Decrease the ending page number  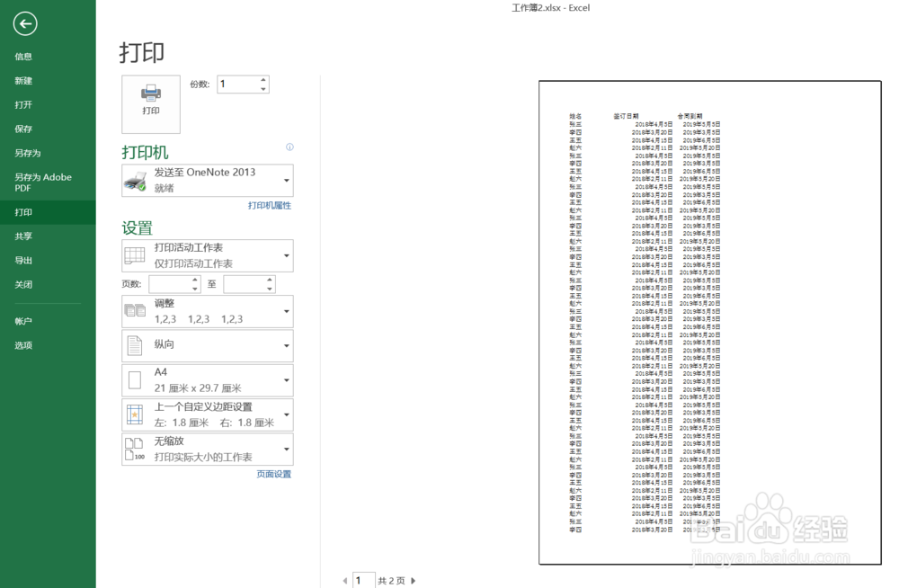pyautogui.click(x=270, y=288)
